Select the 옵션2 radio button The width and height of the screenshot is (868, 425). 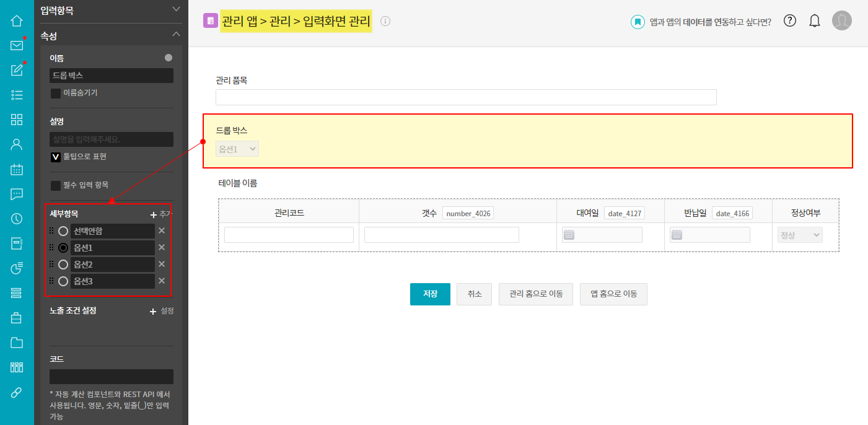pos(63,265)
